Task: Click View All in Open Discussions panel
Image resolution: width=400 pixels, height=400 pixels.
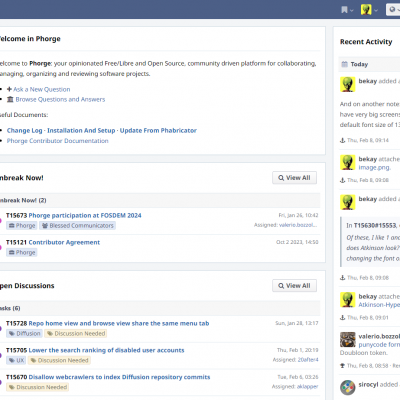Action: (294, 286)
